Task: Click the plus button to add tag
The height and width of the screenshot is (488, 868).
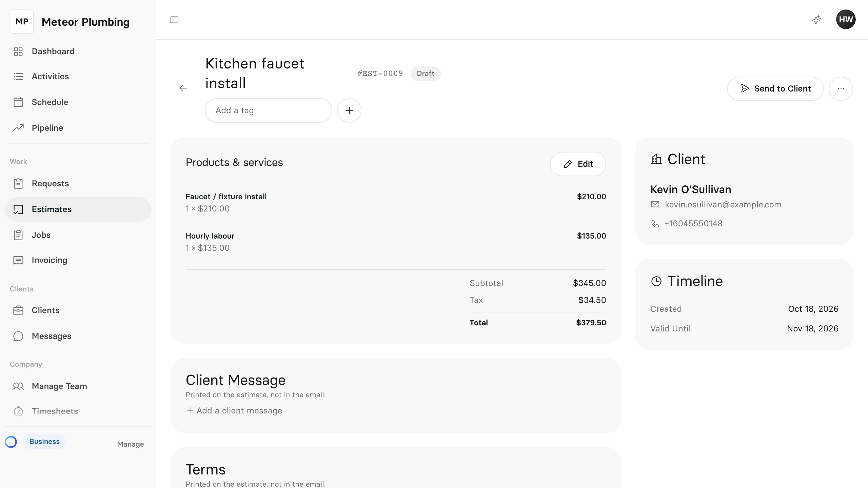Action: click(x=349, y=110)
